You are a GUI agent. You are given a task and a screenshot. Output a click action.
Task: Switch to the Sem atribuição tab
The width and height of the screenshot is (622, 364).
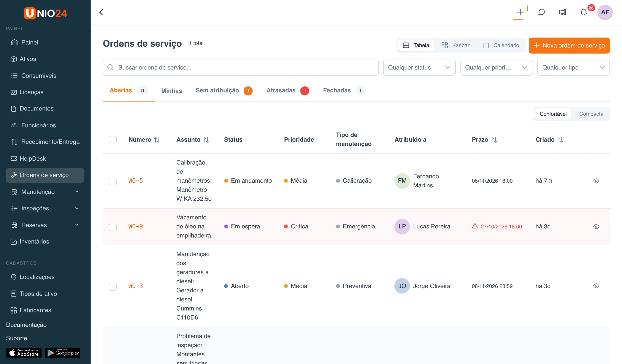click(224, 91)
